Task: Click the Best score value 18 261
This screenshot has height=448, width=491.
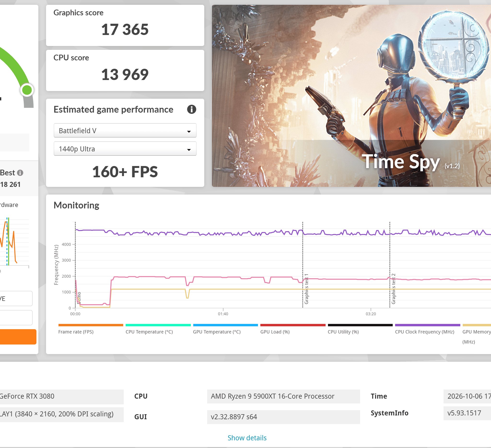Action: pyautogui.click(x=10, y=184)
